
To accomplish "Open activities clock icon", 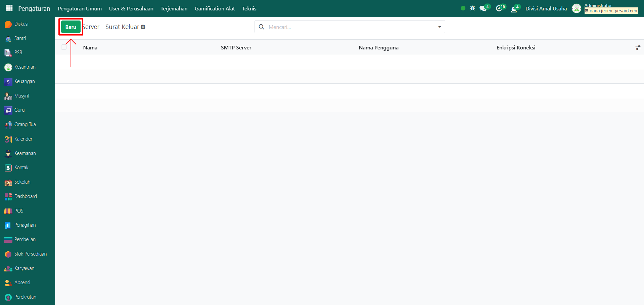I will click(499, 9).
